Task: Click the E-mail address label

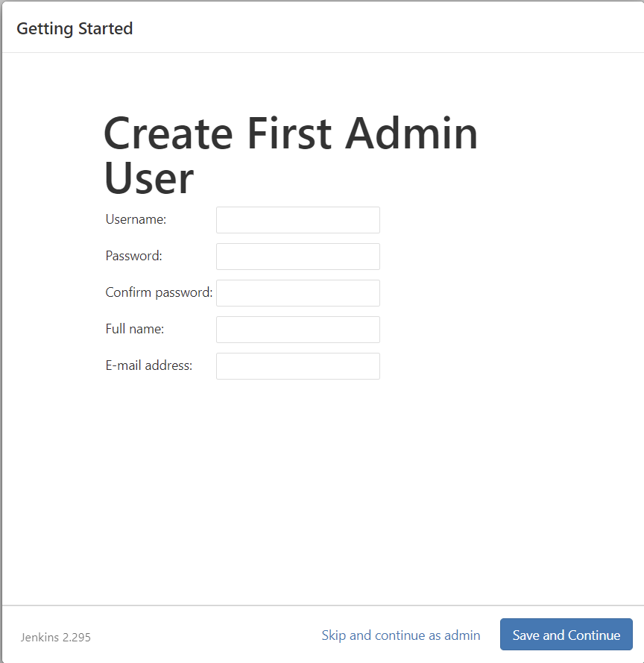Action: (149, 365)
